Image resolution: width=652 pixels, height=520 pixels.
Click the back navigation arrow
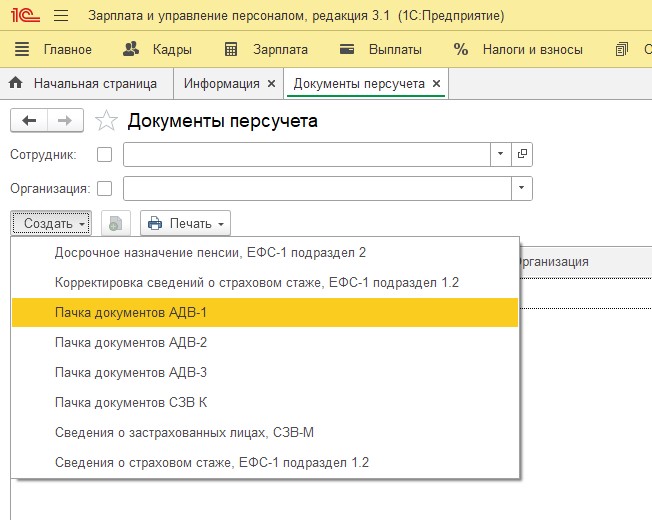point(28,121)
